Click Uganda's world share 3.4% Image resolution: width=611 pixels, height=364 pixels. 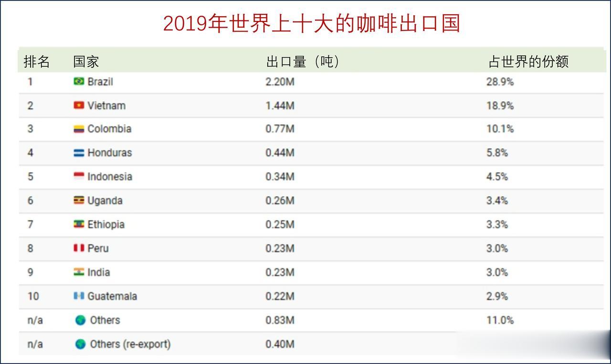click(x=497, y=200)
